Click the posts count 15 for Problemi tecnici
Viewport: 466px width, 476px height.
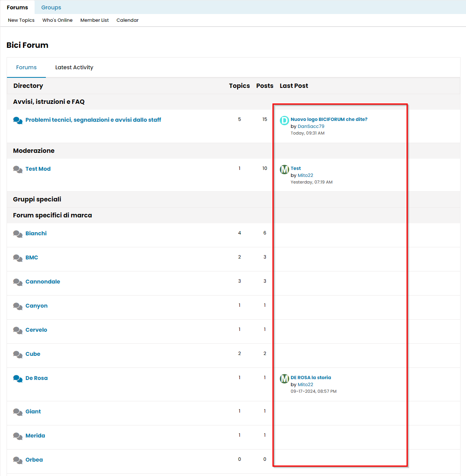tap(265, 119)
